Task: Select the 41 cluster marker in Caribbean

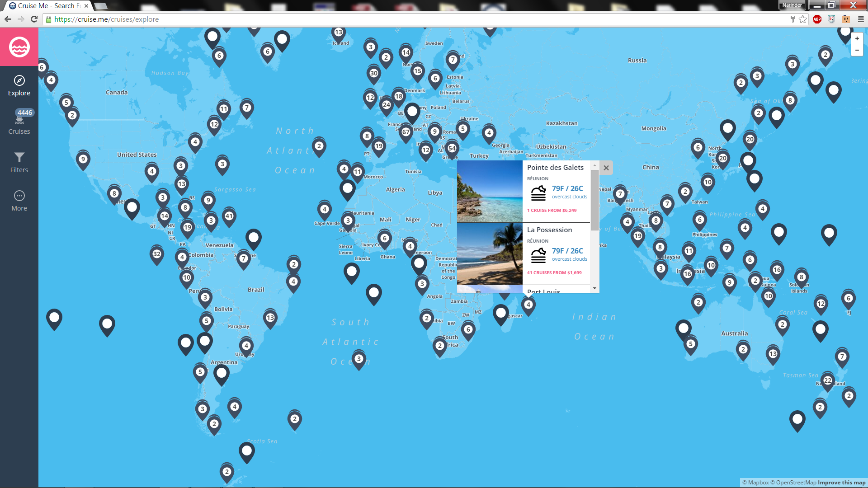Action: tap(229, 216)
